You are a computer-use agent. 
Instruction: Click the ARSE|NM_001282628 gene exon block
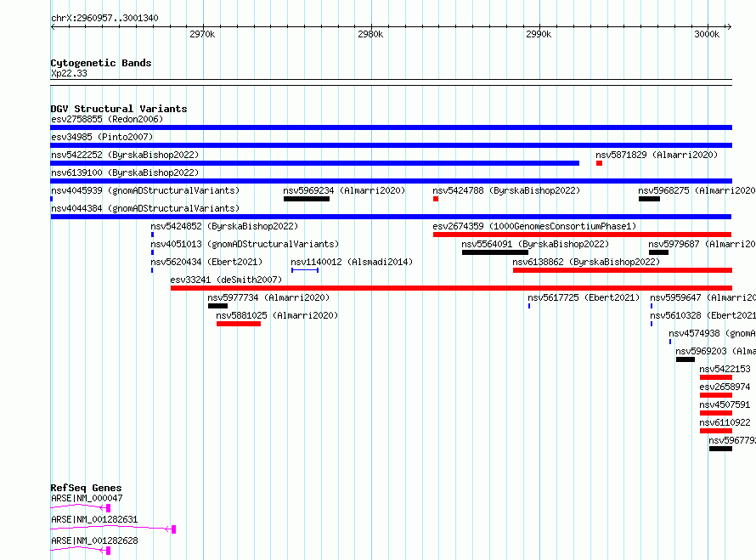[x=109, y=551]
